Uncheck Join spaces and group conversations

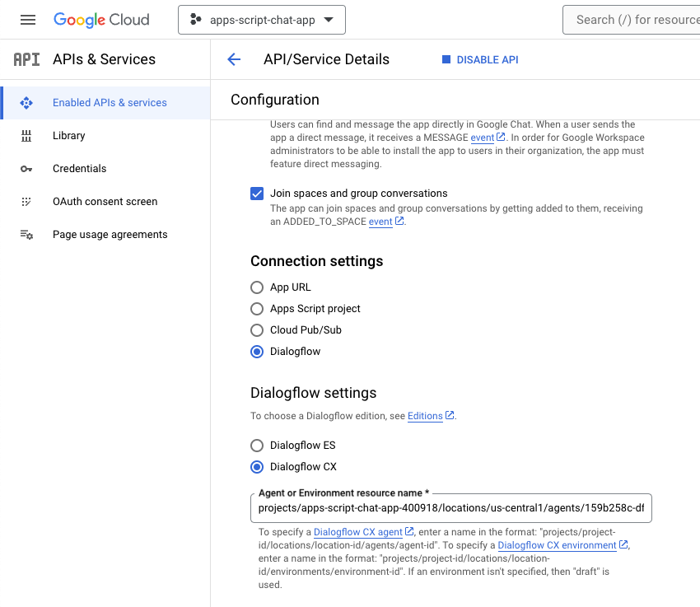pos(256,194)
